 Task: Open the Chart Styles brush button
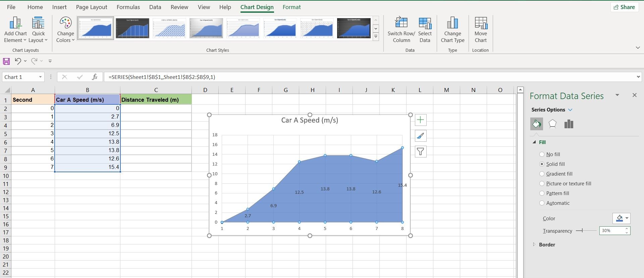421,136
